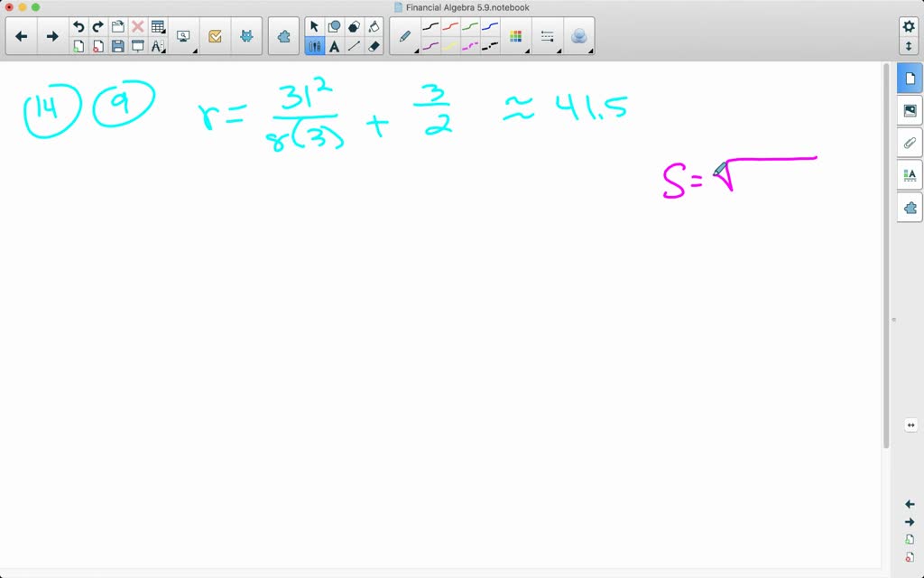The height and width of the screenshot is (578, 924).
Task: Open the Page Sorter tab
Action: 910,79
